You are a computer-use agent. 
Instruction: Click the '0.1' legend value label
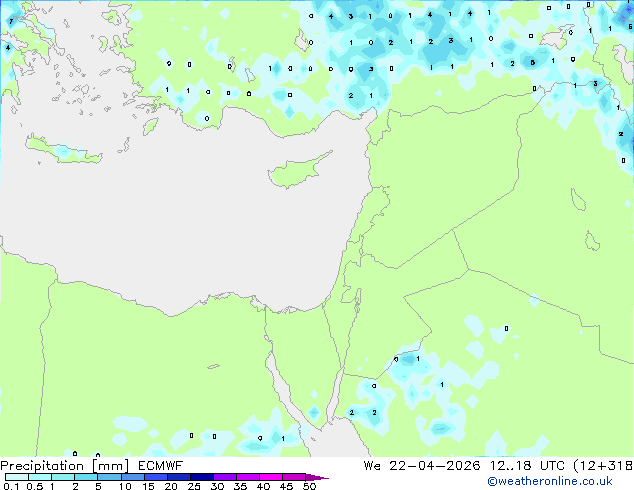[x=11, y=486]
